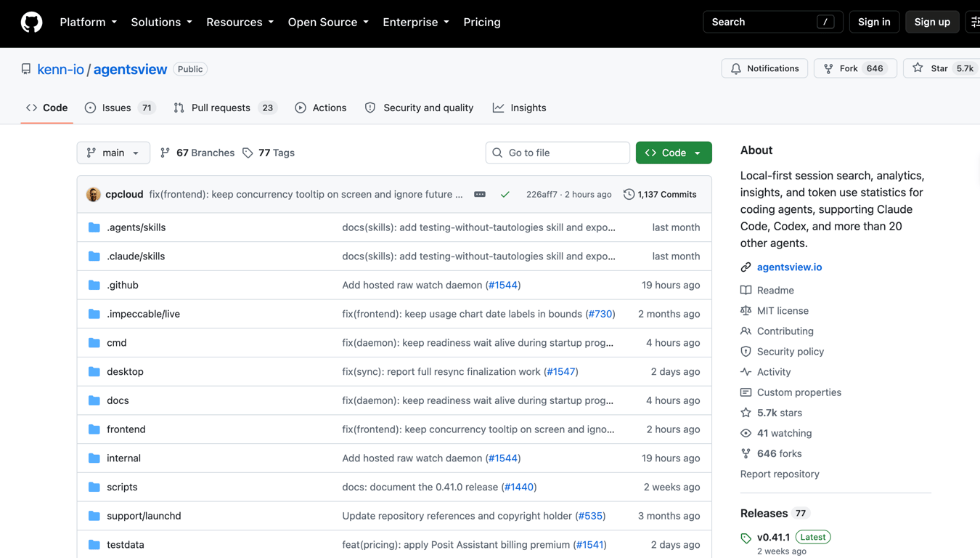The width and height of the screenshot is (980, 558).
Task: Click the fork icon beside 646 forks
Action: click(x=746, y=453)
